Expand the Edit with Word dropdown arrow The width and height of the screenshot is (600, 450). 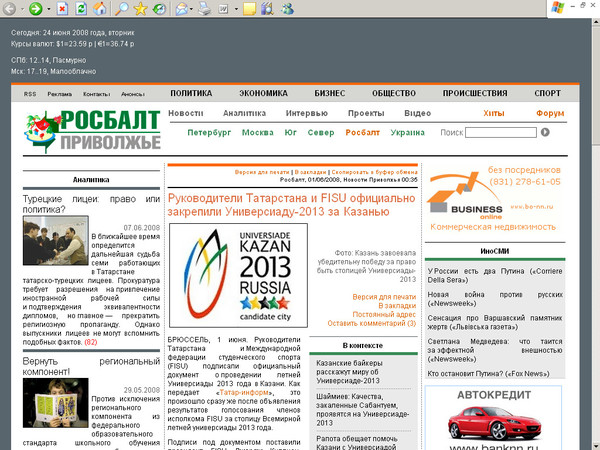[237, 9]
